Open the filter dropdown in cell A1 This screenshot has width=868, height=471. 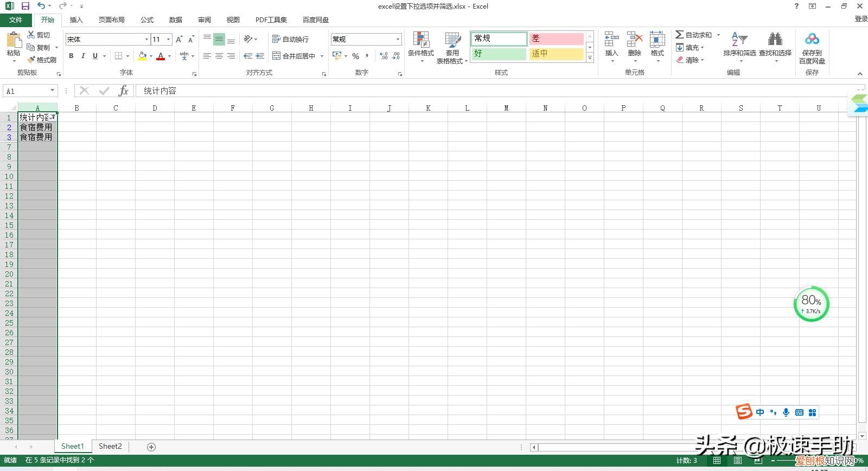tap(53, 117)
